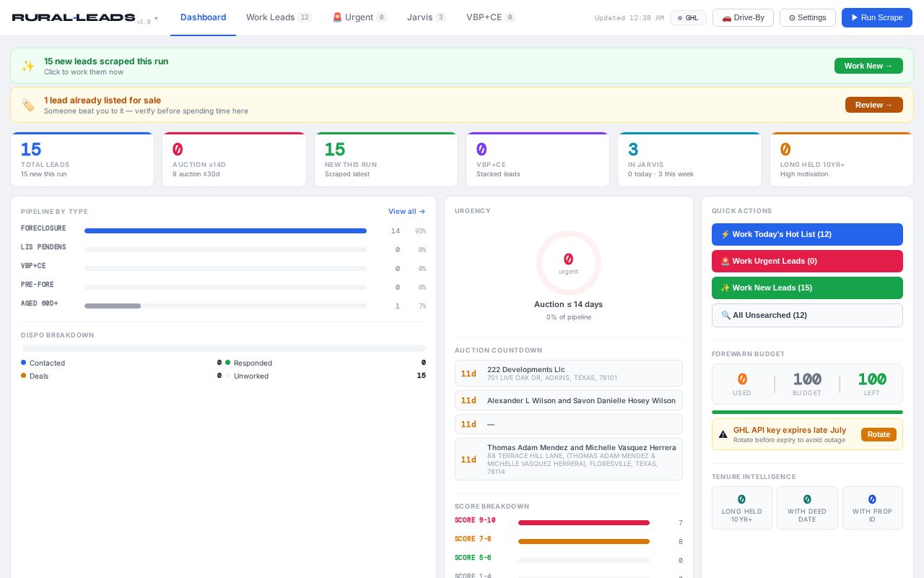Click the warning triangle icon beside GHL API notice

(x=723, y=434)
